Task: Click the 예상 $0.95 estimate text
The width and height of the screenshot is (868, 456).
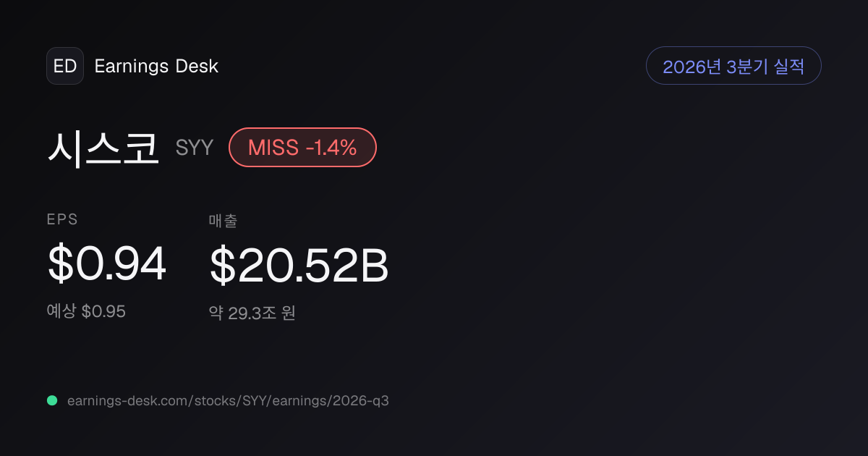Action: coord(86,311)
